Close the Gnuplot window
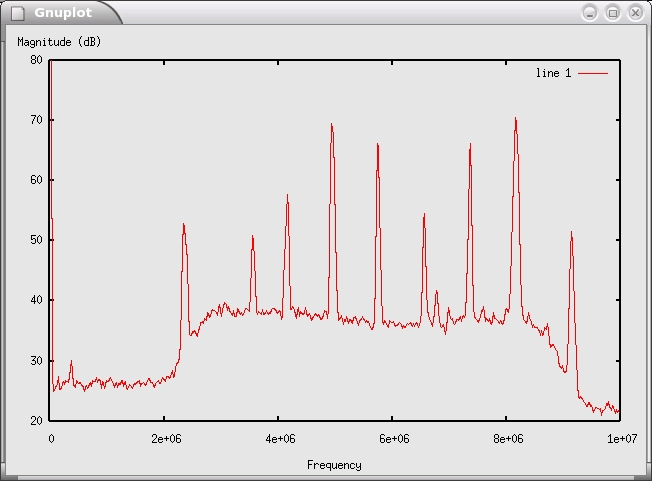 tap(634, 12)
